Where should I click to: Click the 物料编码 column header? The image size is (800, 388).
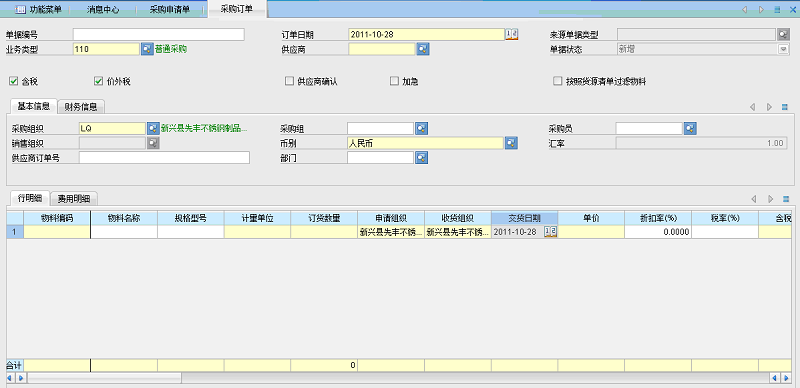click(57, 218)
